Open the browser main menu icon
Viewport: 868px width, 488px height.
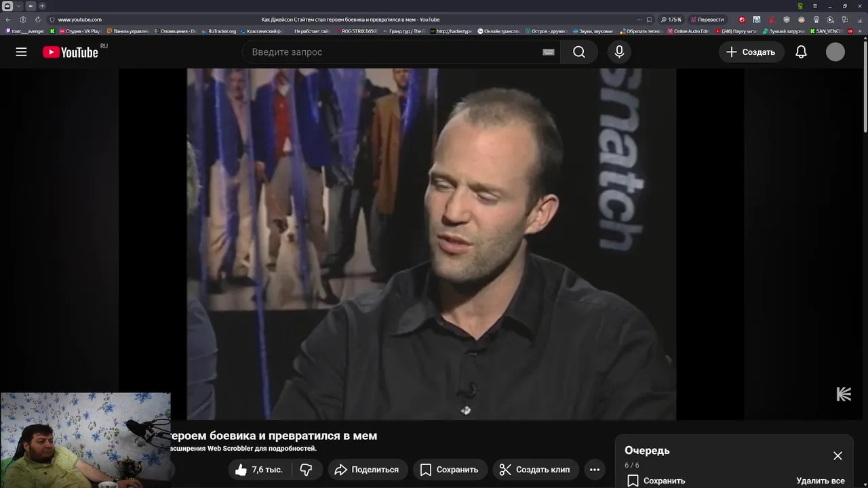pyautogui.click(x=815, y=6)
